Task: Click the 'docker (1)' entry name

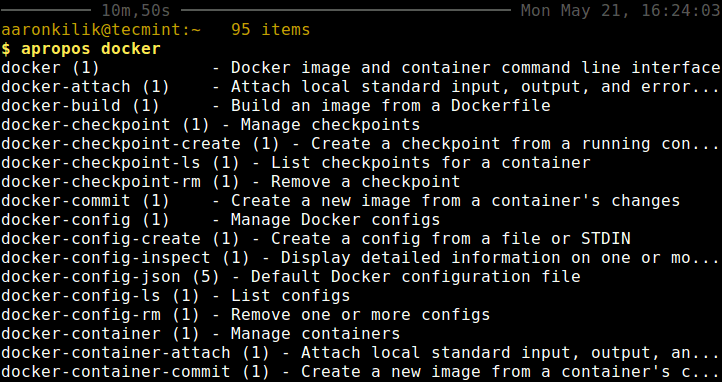Action: pos(50,68)
